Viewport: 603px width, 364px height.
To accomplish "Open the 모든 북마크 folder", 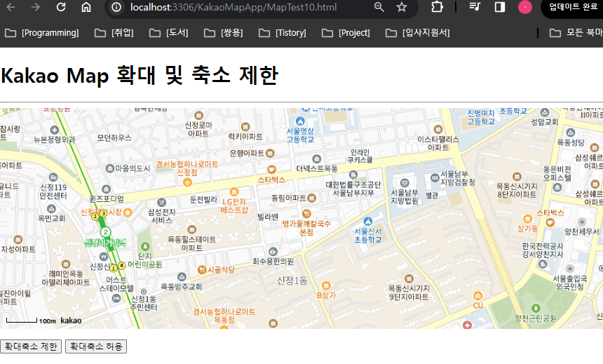I will pyautogui.click(x=576, y=33).
